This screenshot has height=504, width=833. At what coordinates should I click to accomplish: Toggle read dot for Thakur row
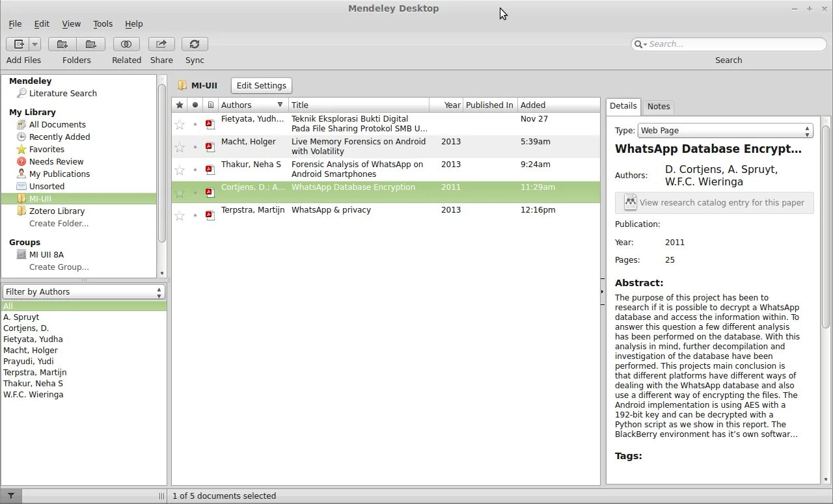195,170
